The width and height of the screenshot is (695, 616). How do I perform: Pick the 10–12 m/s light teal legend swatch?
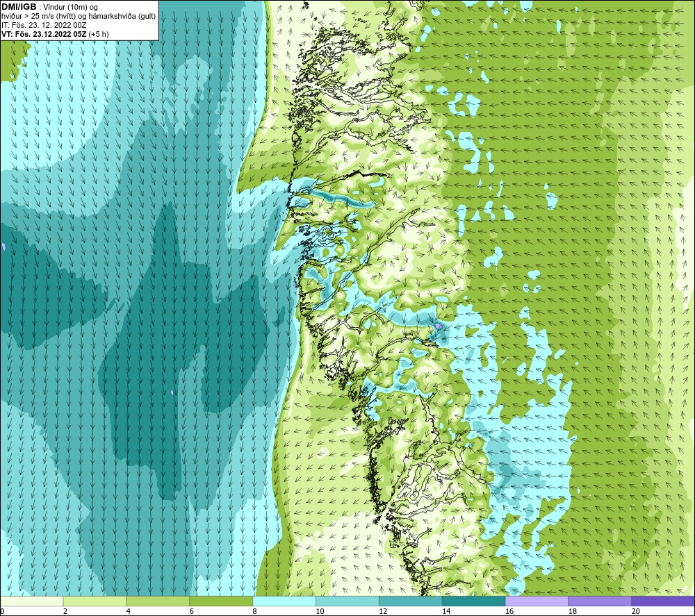[347, 601]
